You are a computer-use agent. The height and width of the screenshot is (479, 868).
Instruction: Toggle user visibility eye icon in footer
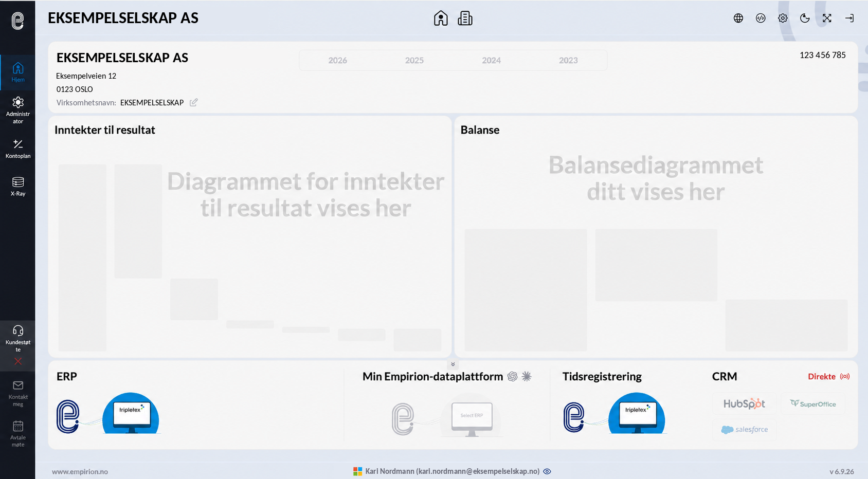(547, 471)
